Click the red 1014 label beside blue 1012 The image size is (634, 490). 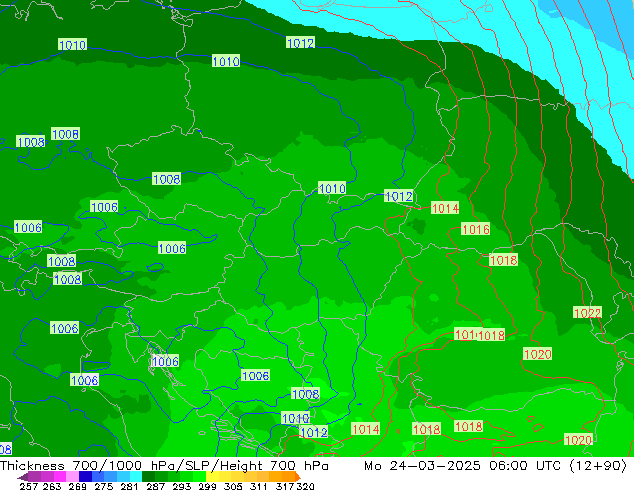[445, 208]
